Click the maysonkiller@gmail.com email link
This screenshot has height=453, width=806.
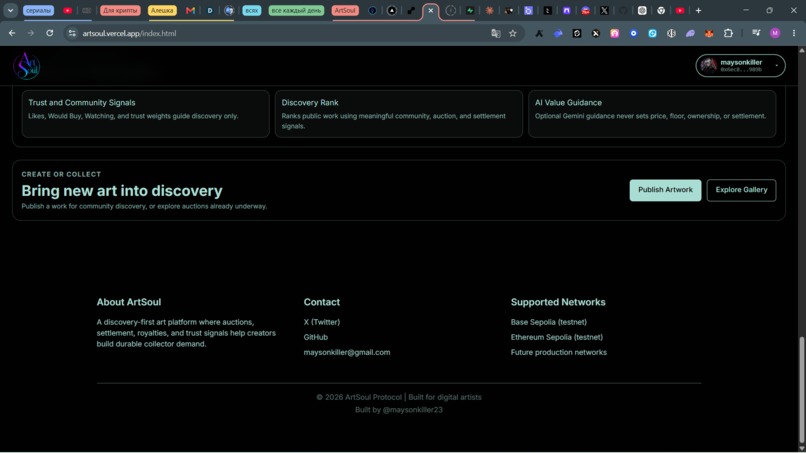point(346,352)
